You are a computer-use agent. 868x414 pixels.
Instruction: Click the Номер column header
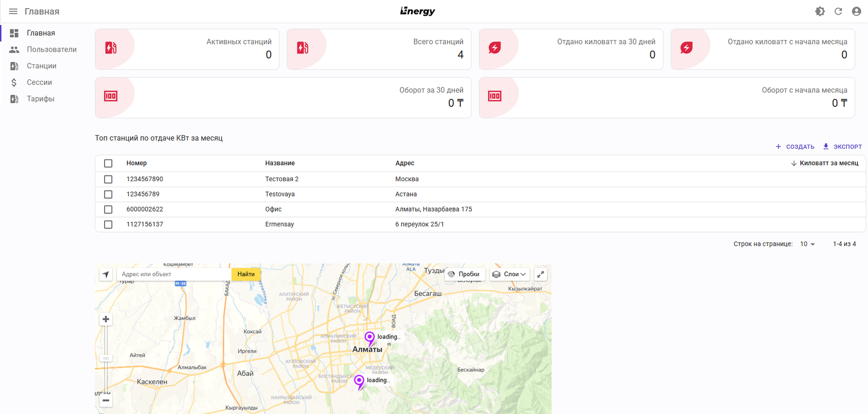point(137,163)
